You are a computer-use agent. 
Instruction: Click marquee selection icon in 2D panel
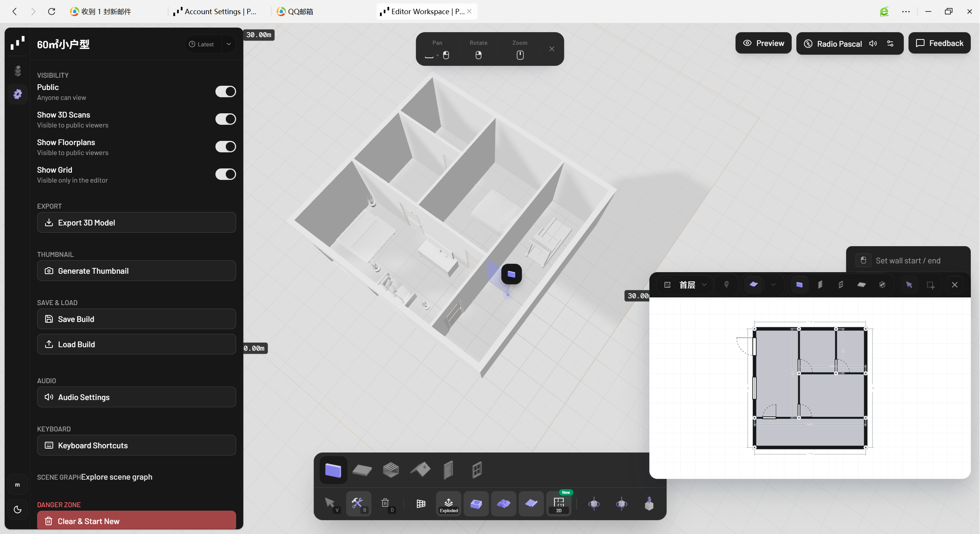click(x=930, y=285)
